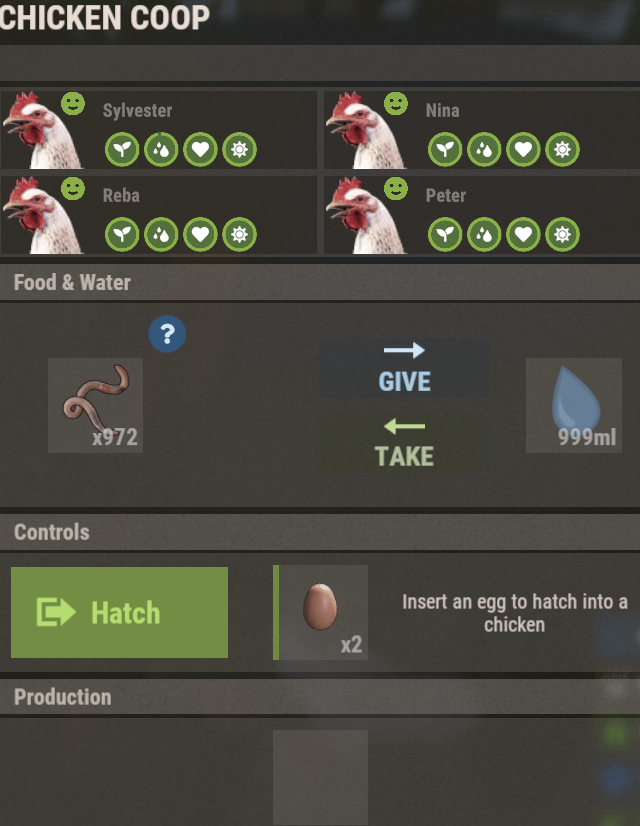Click Reba's food sprout status icon
Screen dimensions: 640x826
tap(122, 234)
